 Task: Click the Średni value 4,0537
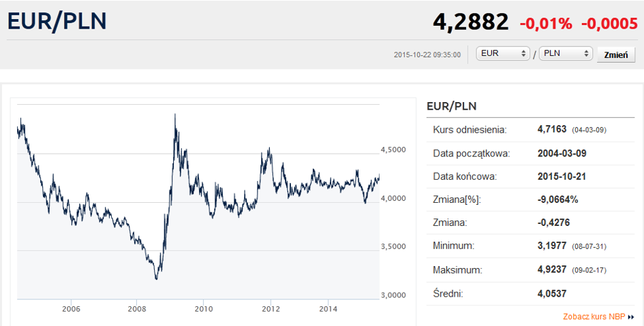click(552, 293)
